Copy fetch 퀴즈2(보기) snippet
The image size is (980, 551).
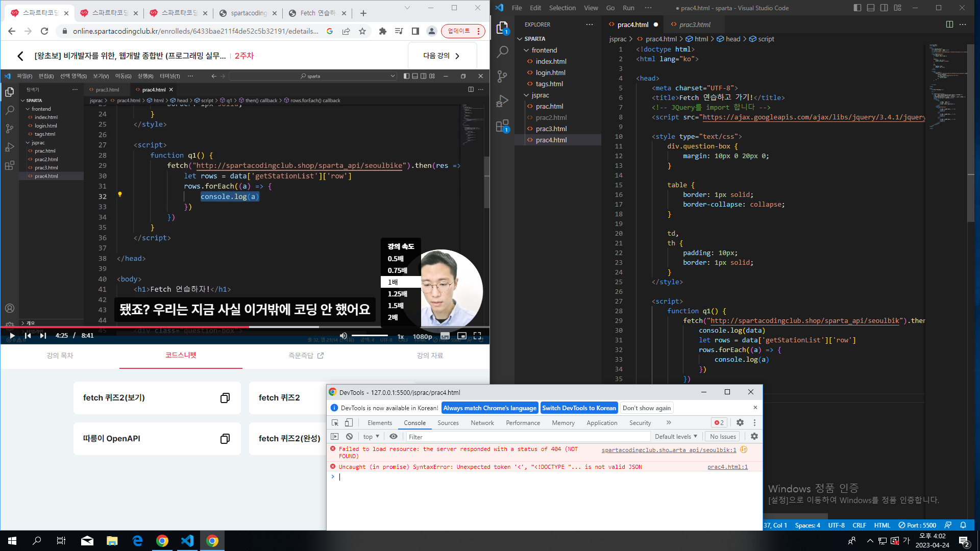[x=225, y=398]
